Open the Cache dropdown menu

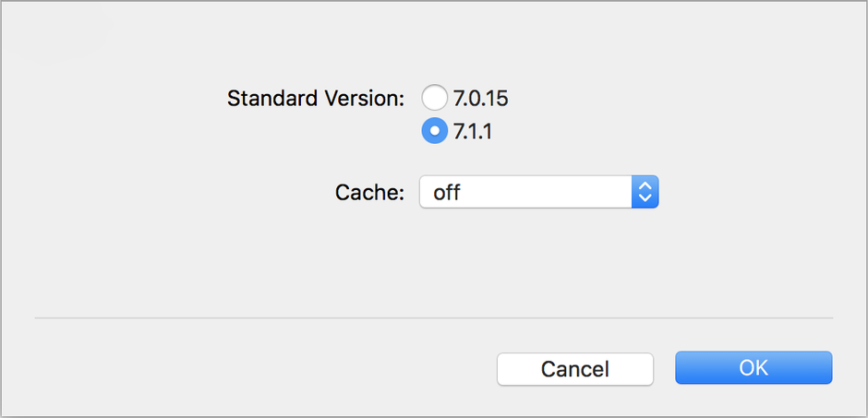click(x=538, y=192)
